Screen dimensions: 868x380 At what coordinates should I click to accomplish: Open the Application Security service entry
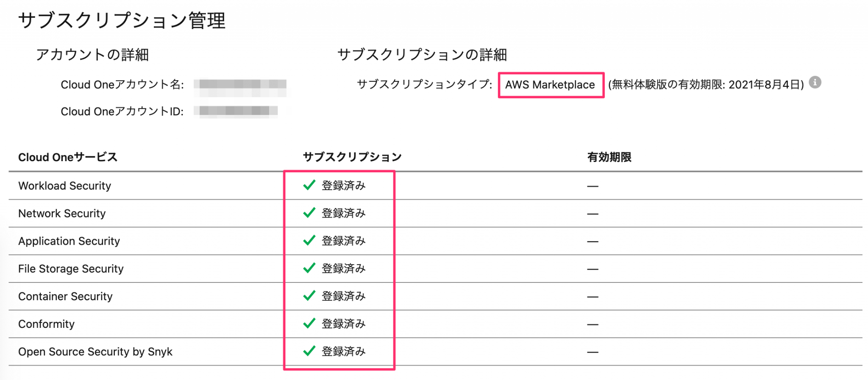click(69, 241)
